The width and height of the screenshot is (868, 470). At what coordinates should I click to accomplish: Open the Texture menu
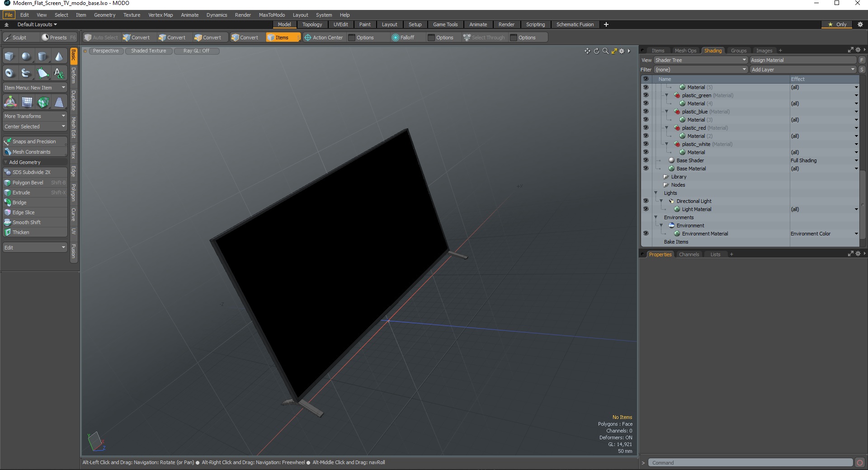point(132,15)
